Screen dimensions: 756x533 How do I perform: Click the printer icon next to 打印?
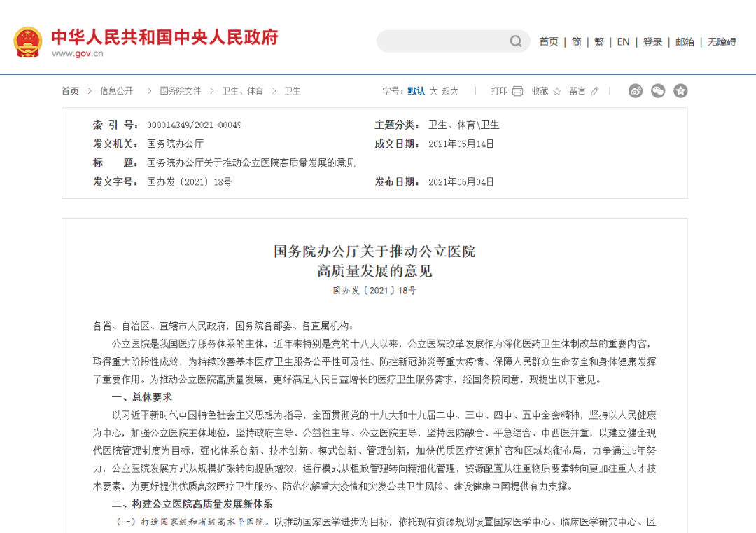pyautogui.click(x=518, y=91)
